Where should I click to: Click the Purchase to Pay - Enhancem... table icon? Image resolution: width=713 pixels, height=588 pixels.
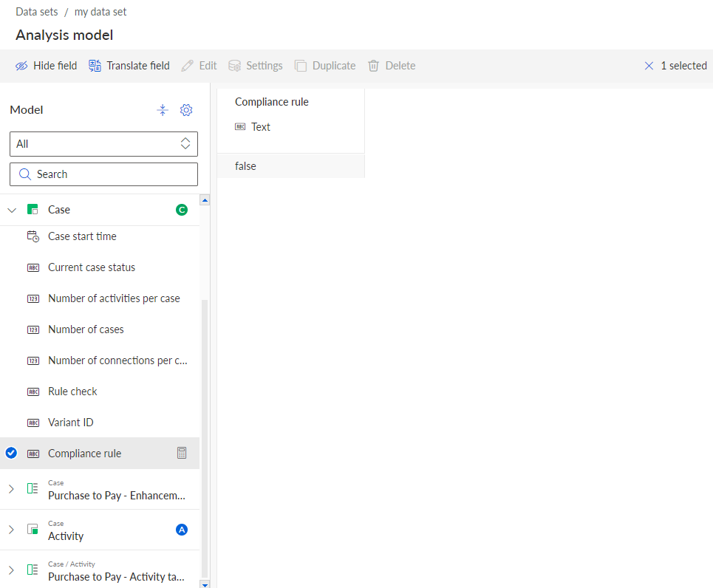[33, 489]
